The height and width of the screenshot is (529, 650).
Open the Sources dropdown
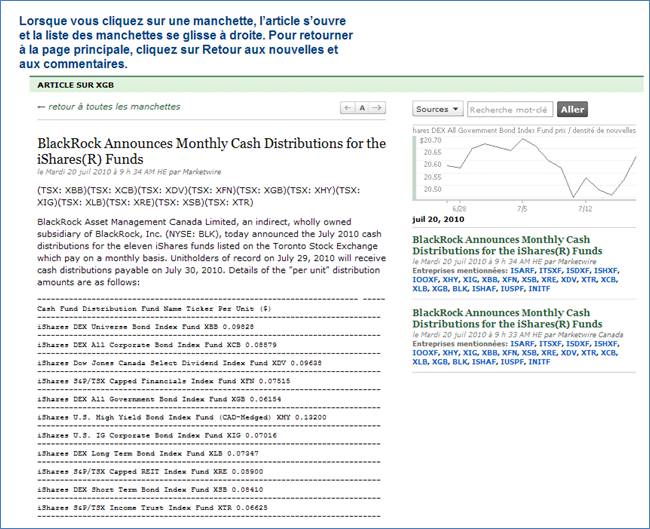pos(438,109)
